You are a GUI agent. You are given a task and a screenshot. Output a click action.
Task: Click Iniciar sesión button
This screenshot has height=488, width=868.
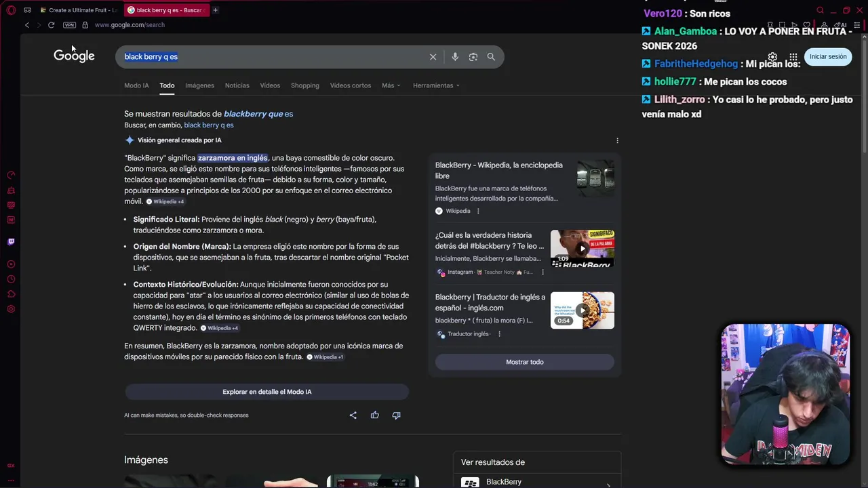pos(828,57)
